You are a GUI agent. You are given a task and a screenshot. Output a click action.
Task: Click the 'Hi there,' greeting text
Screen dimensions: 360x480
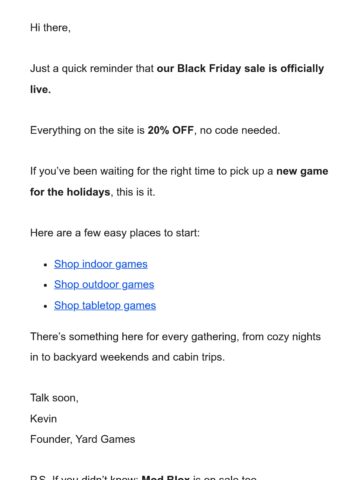click(x=50, y=27)
